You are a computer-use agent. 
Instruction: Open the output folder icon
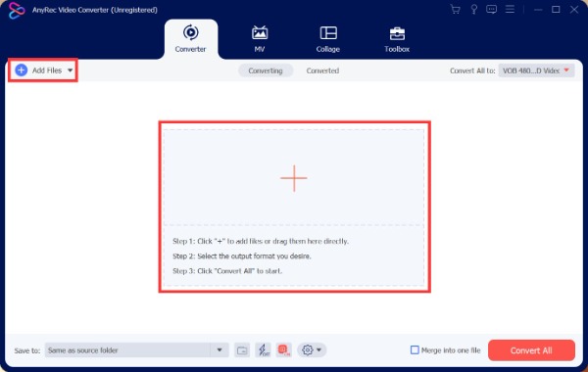[x=242, y=350]
